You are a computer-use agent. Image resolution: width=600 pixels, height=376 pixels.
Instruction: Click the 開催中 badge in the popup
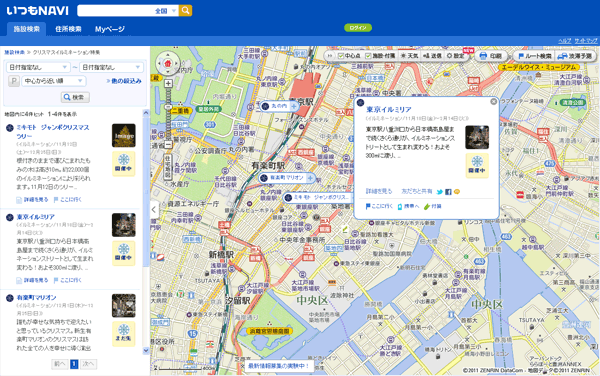477,166
